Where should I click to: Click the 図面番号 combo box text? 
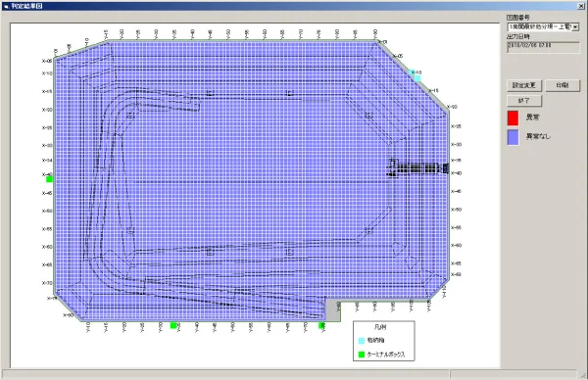[x=540, y=27]
